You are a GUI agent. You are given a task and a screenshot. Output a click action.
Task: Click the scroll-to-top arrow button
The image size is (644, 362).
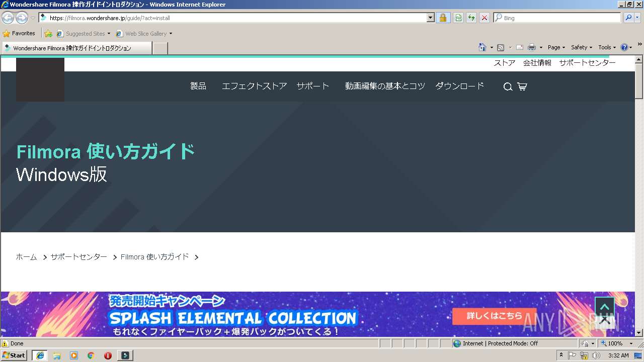pyautogui.click(x=605, y=306)
